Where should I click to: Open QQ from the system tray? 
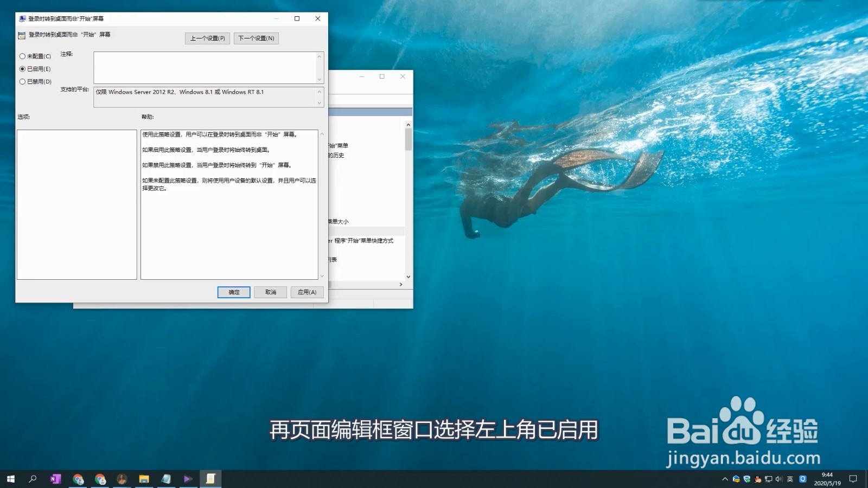[757, 479]
